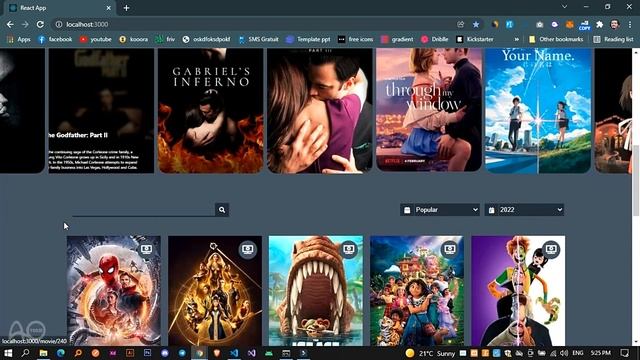Click the search magnifier button
The width and height of the screenshot is (640, 360).
pos(222,210)
